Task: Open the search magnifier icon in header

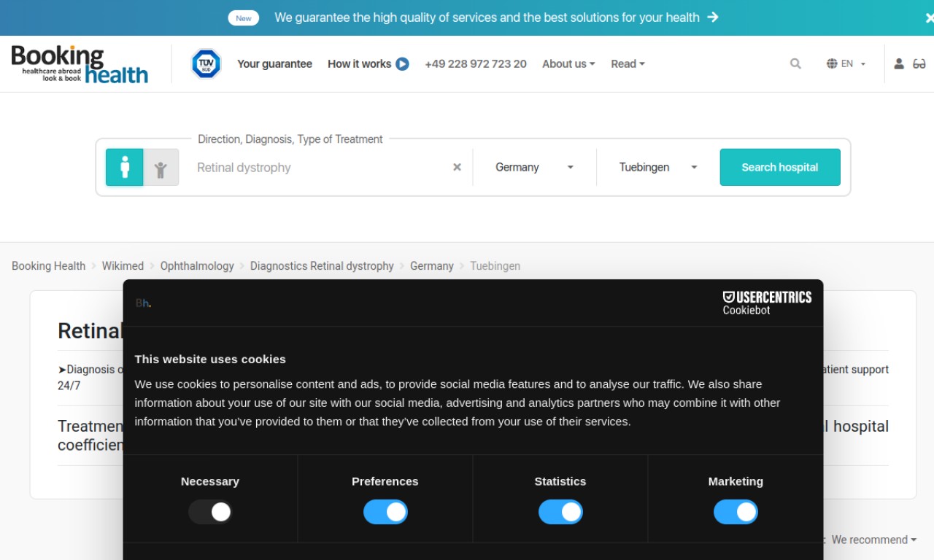Action: (795, 64)
